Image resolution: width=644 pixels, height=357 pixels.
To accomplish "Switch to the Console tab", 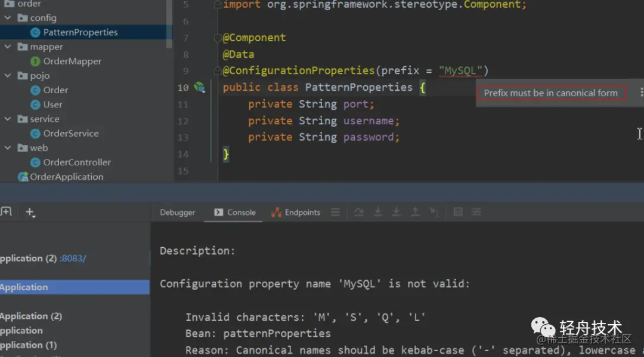I will [x=235, y=212].
